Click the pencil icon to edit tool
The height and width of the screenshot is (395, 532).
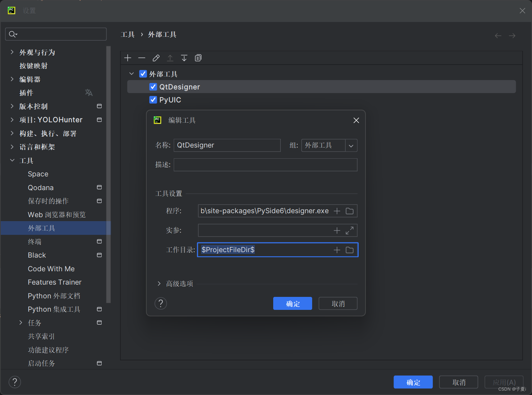156,58
